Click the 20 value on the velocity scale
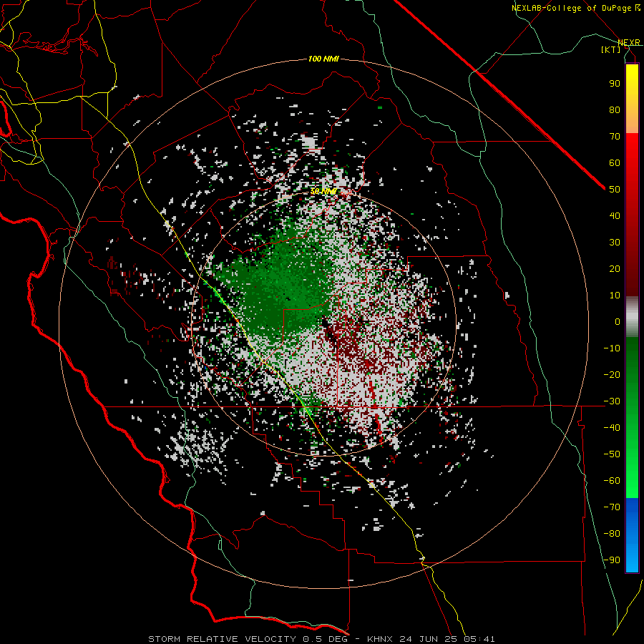 (615, 269)
